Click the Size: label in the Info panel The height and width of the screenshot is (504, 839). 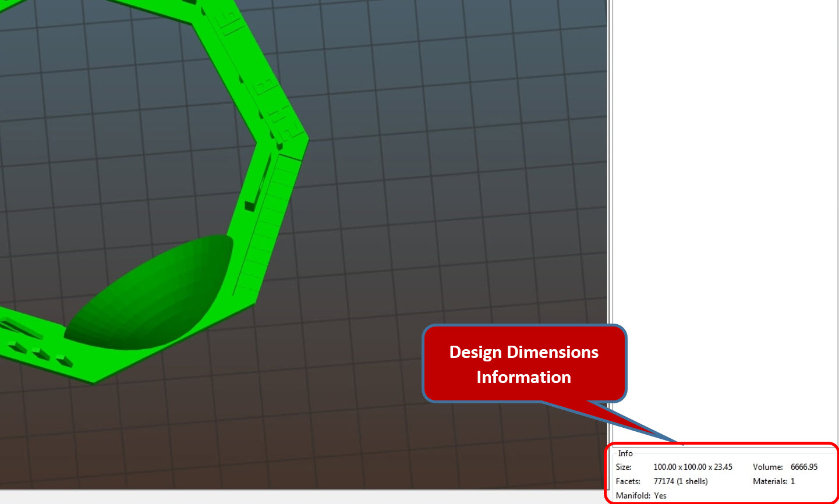click(x=624, y=467)
